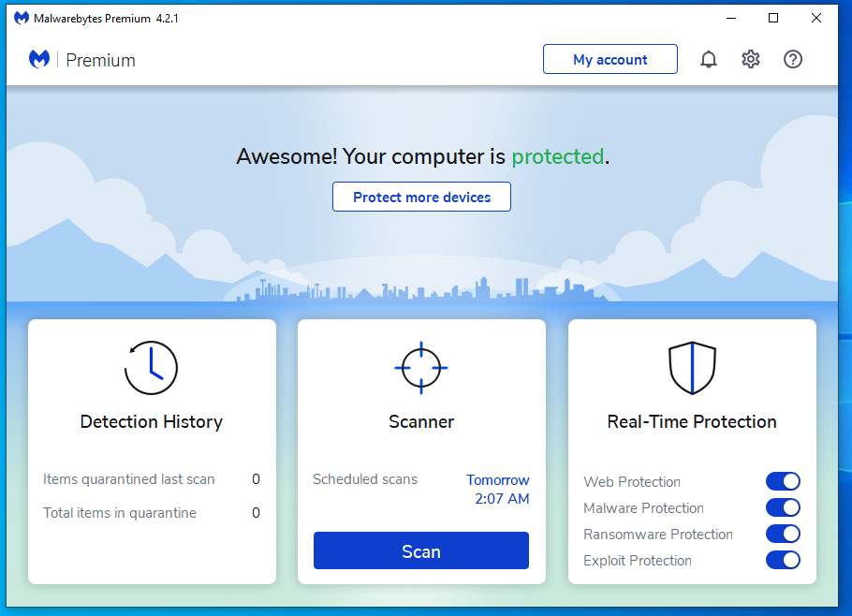Click the Ransomware Protection label
Screen dimensions: 852x616
point(658,534)
